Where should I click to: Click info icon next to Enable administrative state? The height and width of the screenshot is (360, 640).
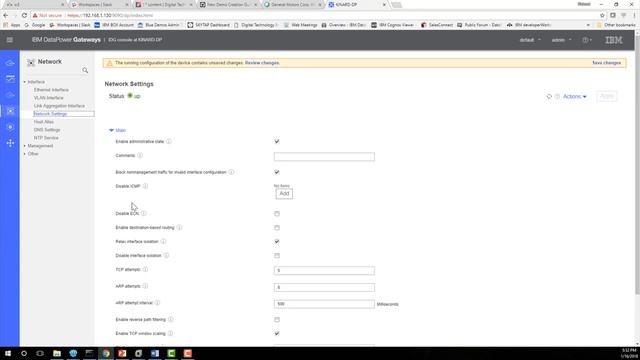point(169,141)
